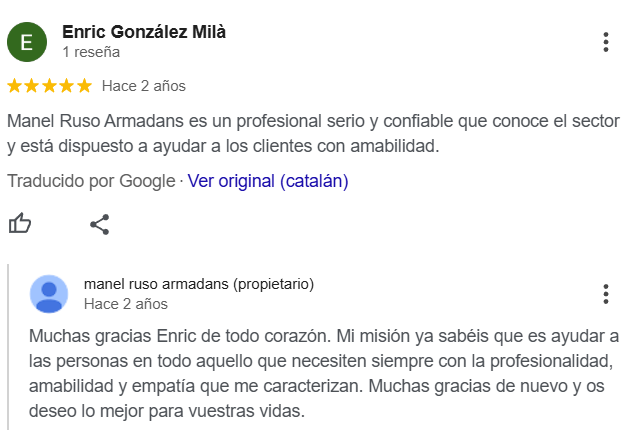
Task: Open reviewer name Enric González Milà
Action: pyautogui.click(x=143, y=32)
